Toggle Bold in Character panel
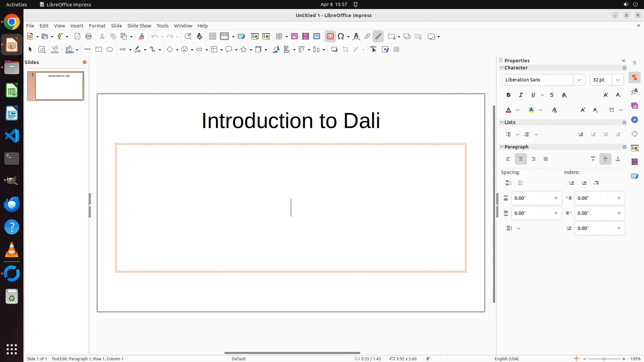Image resolution: width=644 pixels, height=362 pixels. click(x=508, y=95)
